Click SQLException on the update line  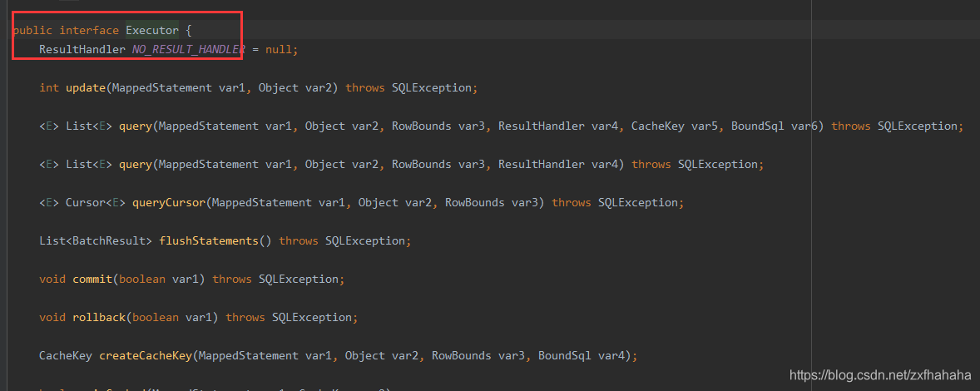(x=432, y=87)
